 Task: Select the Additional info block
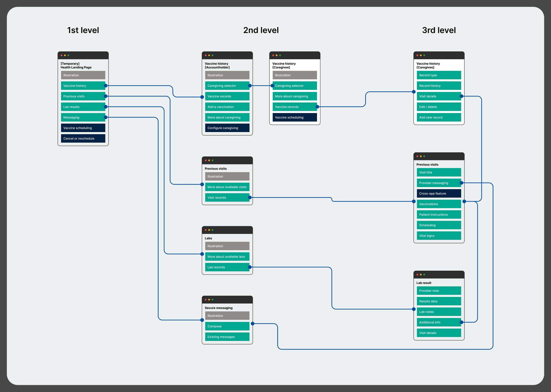[439, 322]
